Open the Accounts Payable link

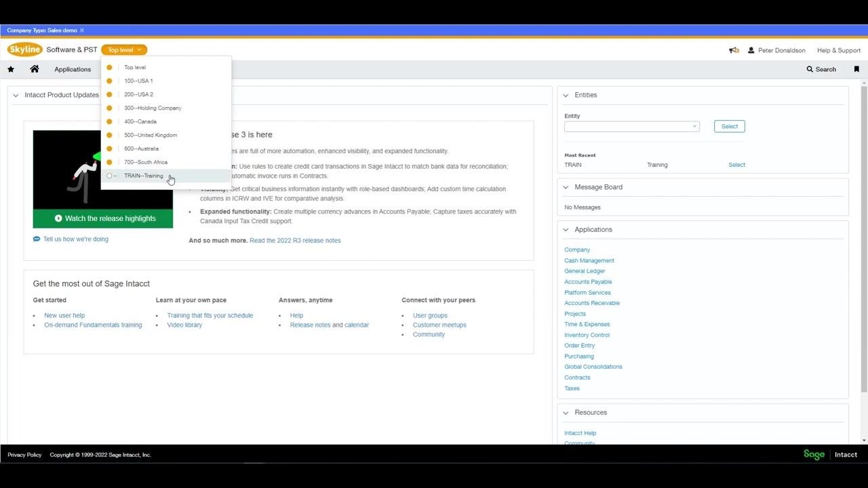coord(588,282)
